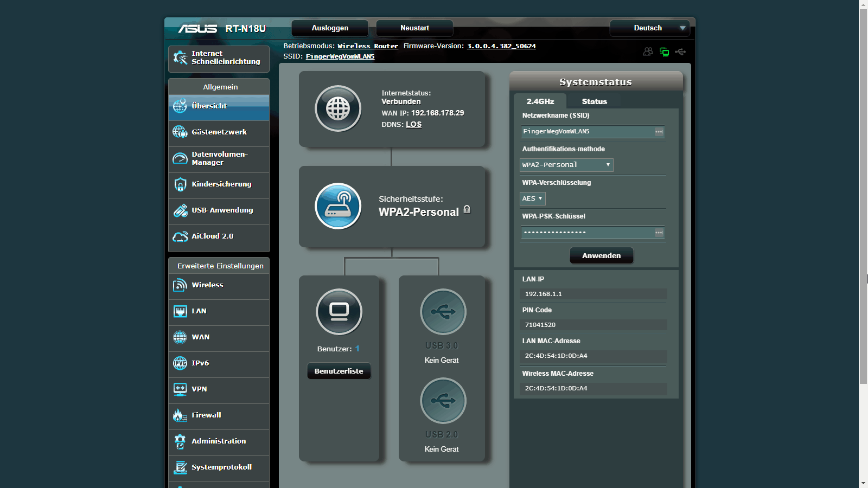This screenshot has height=488, width=868.
Task: Click the scroll down arrow of the page
Action: [863, 483]
